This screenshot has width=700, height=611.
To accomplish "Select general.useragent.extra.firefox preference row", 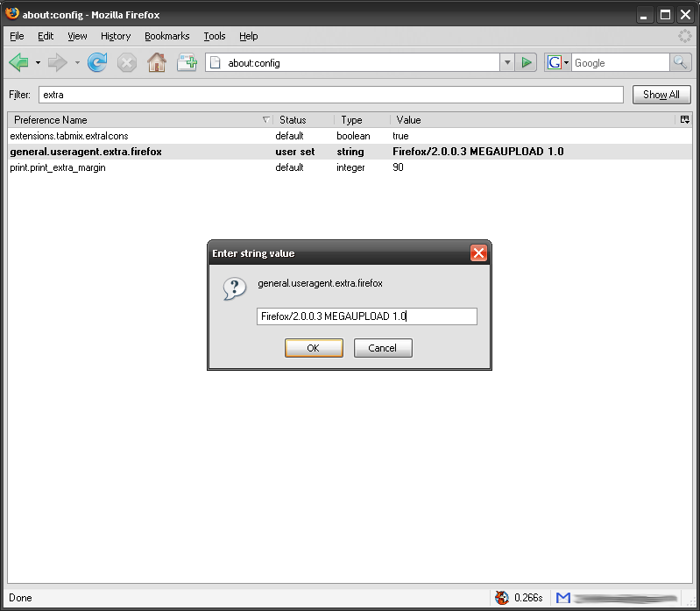I will pos(350,152).
